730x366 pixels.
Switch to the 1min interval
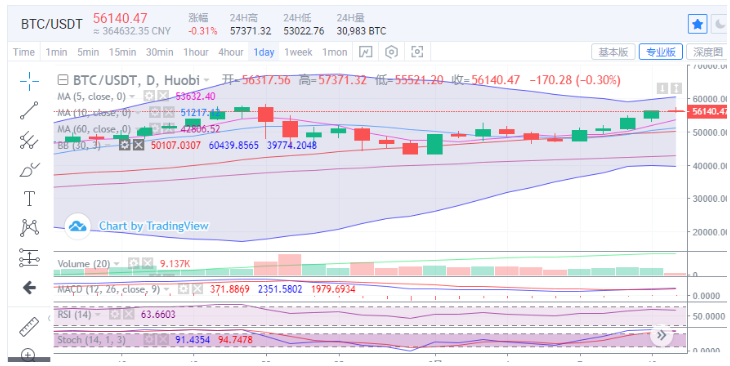[56, 52]
